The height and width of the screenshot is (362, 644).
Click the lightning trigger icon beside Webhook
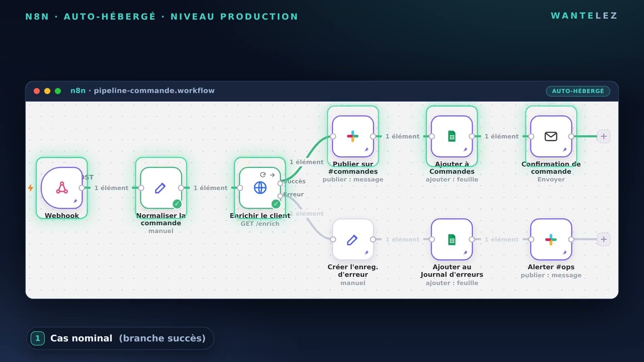(30, 188)
